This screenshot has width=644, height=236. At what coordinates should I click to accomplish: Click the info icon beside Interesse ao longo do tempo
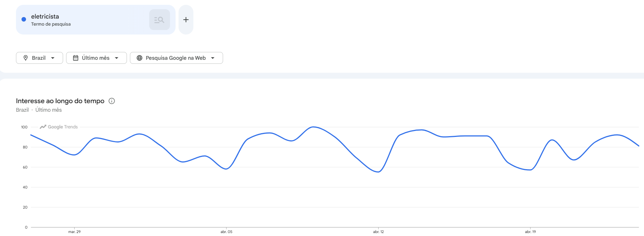point(112,101)
